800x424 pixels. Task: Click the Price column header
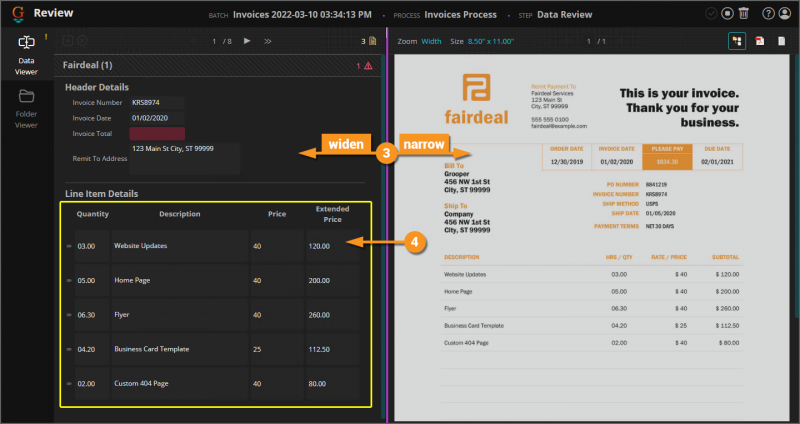277,214
